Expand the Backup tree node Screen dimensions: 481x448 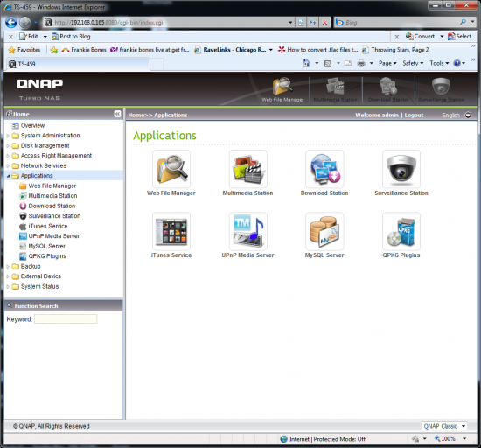[8, 267]
